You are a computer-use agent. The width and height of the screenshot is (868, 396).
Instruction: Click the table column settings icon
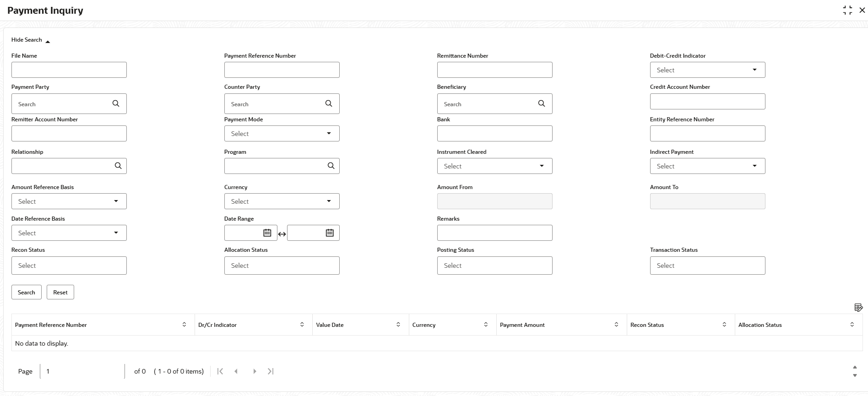(x=858, y=307)
